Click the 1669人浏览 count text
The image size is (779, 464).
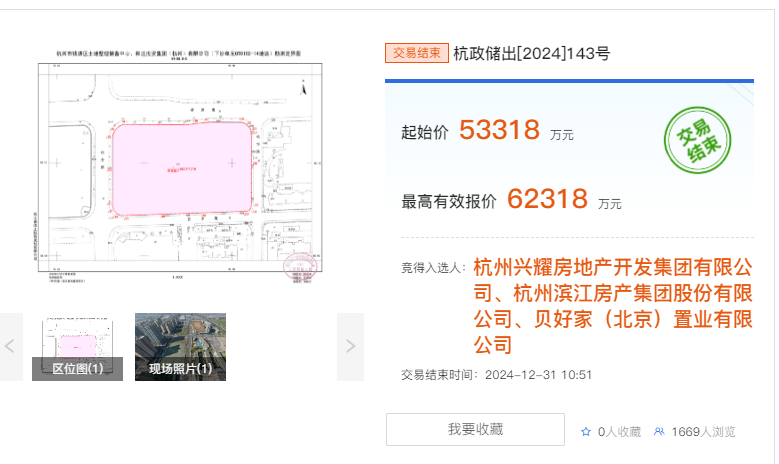[703, 432]
